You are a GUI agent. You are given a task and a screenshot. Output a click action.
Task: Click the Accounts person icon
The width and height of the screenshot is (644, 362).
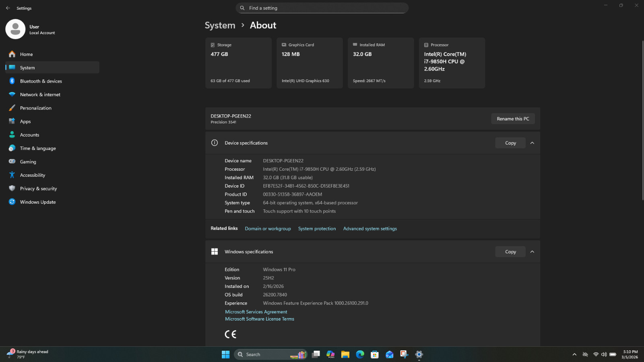point(12,134)
